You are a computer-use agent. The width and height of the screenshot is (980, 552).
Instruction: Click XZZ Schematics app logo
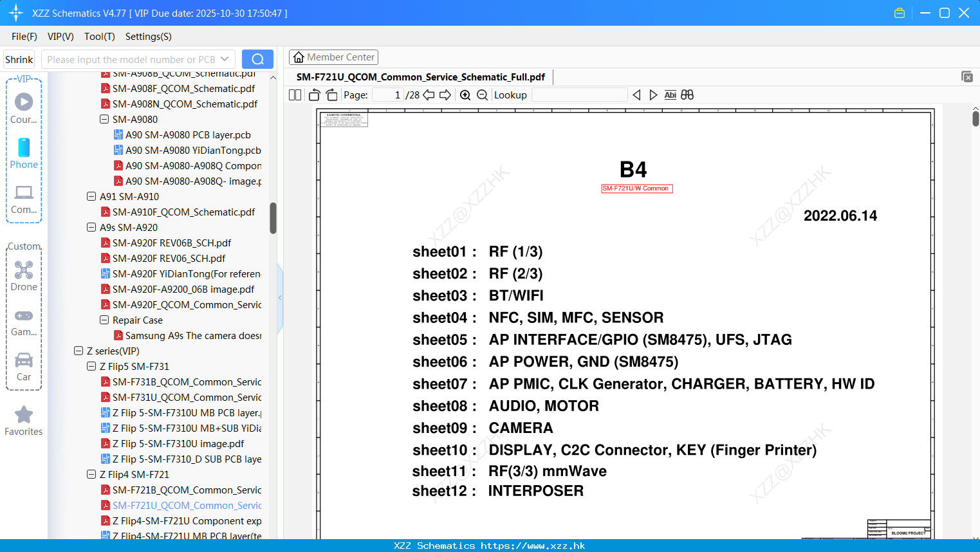point(15,13)
